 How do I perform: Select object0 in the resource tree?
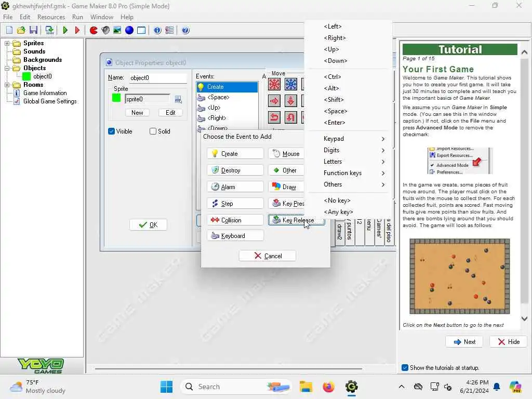pyautogui.click(x=43, y=76)
